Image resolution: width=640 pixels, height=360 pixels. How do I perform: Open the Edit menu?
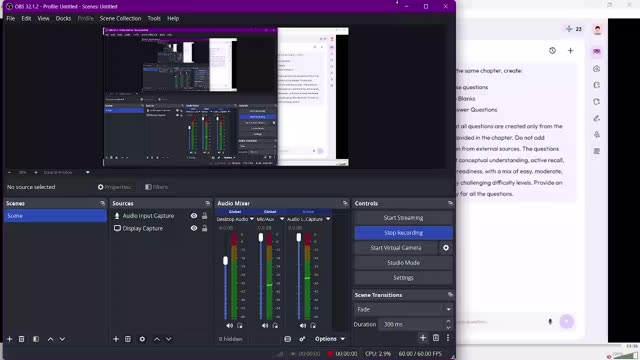coord(26,18)
